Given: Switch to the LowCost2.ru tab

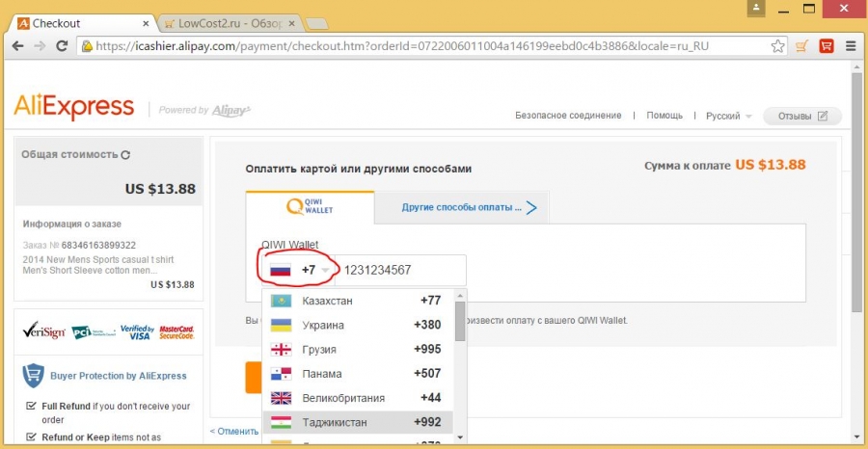Looking at the screenshot, I should (231, 24).
